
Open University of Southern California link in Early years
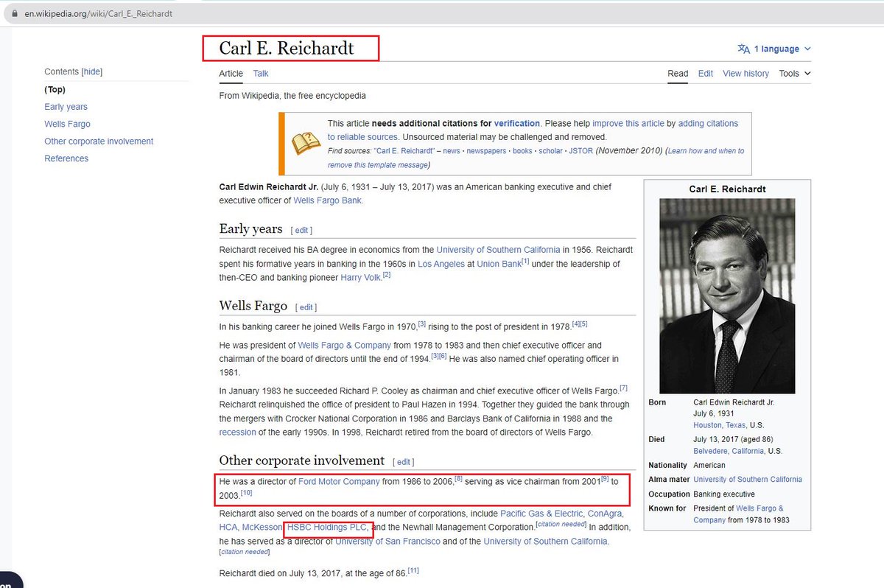498,250
